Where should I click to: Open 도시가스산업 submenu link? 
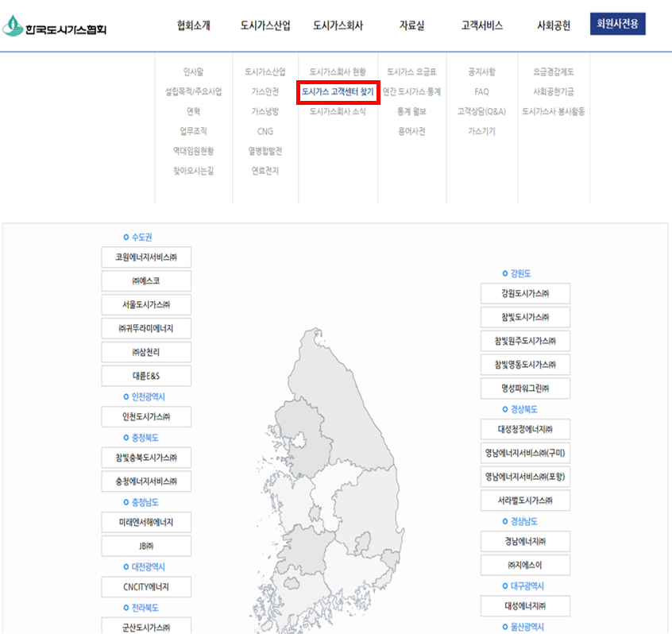[265, 72]
